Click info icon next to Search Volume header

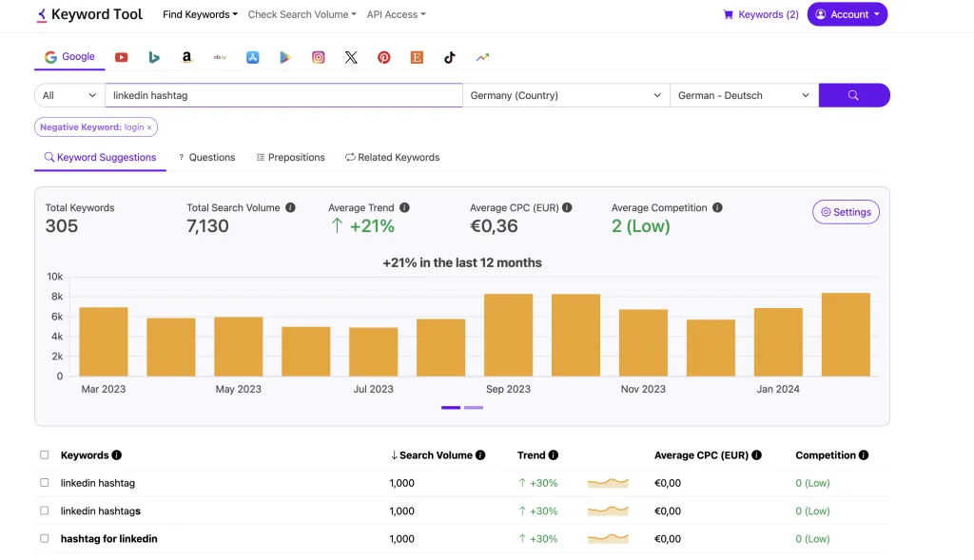tap(480, 455)
